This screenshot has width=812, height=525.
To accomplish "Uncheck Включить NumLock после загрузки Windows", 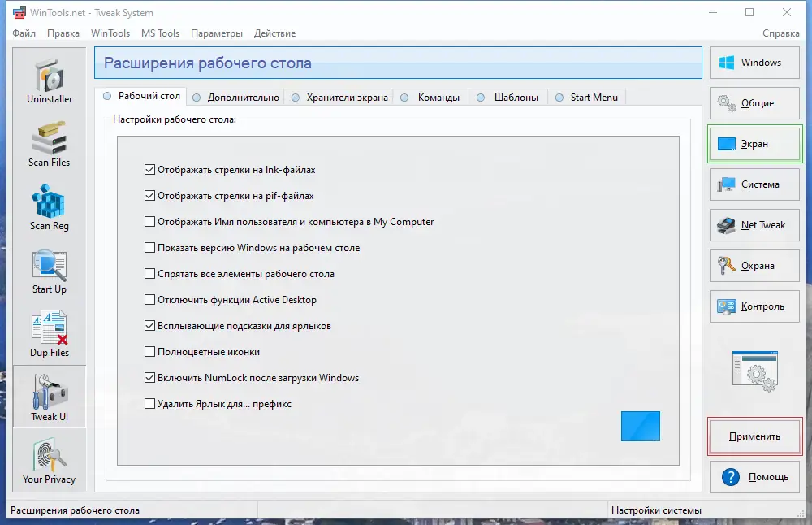I will (149, 377).
